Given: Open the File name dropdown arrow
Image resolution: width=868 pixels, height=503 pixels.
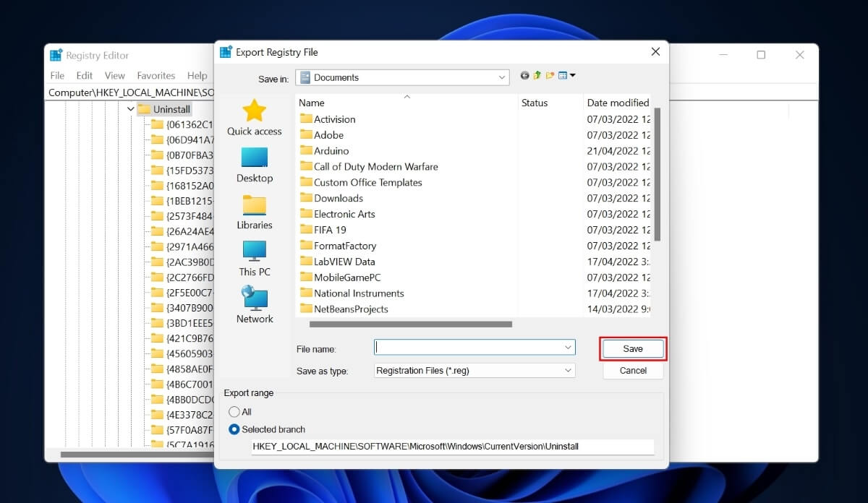Looking at the screenshot, I should coord(569,347).
